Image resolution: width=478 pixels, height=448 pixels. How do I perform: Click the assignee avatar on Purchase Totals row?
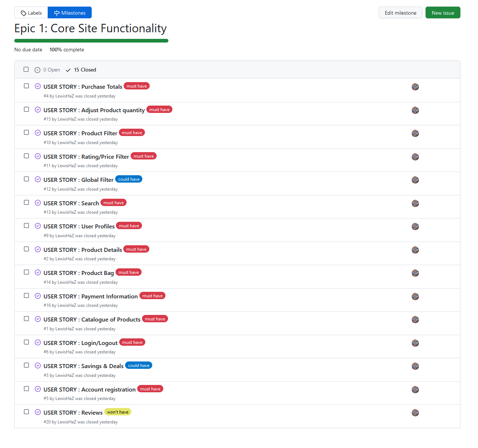[415, 87]
